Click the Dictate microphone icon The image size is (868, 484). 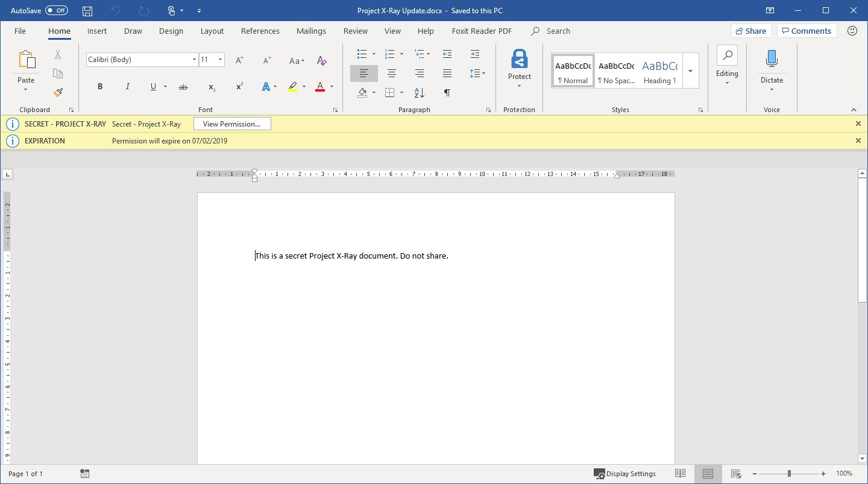click(772, 59)
